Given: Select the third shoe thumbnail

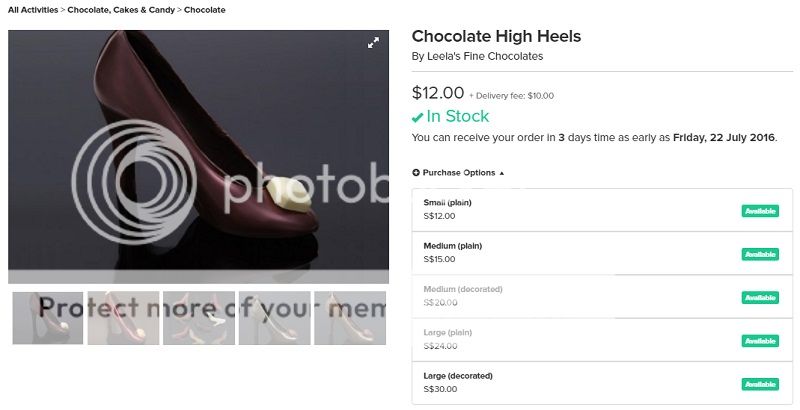Looking at the screenshot, I should [199, 318].
